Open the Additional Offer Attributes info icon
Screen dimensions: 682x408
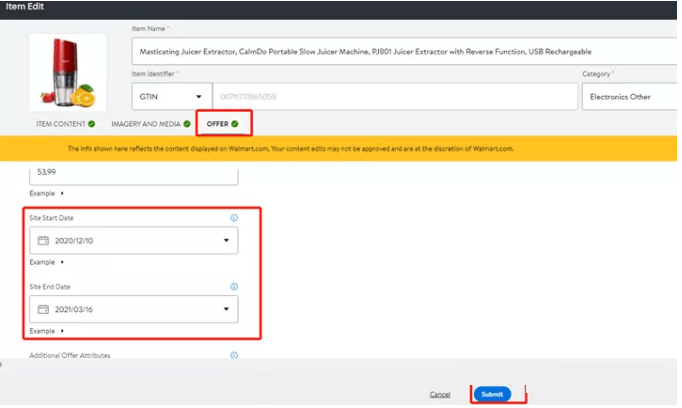click(234, 355)
